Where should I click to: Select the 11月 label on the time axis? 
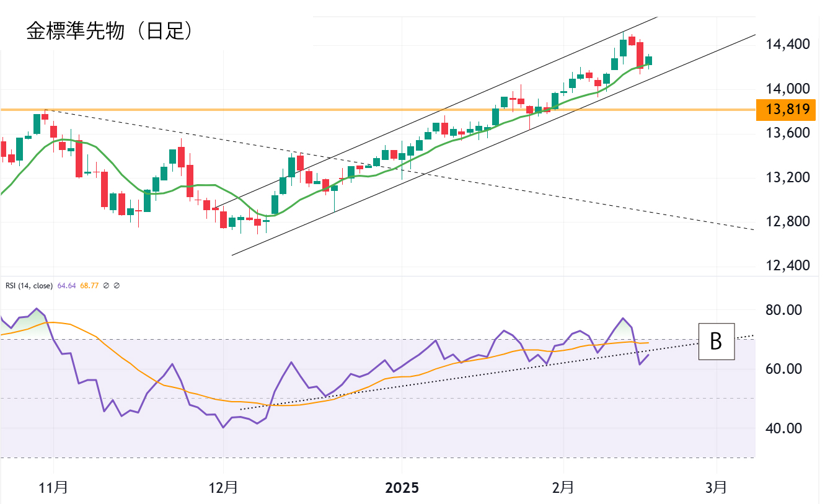pos(53,487)
